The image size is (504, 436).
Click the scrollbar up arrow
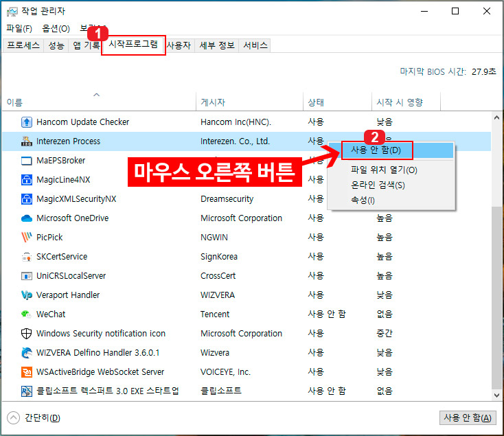coord(496,118)
